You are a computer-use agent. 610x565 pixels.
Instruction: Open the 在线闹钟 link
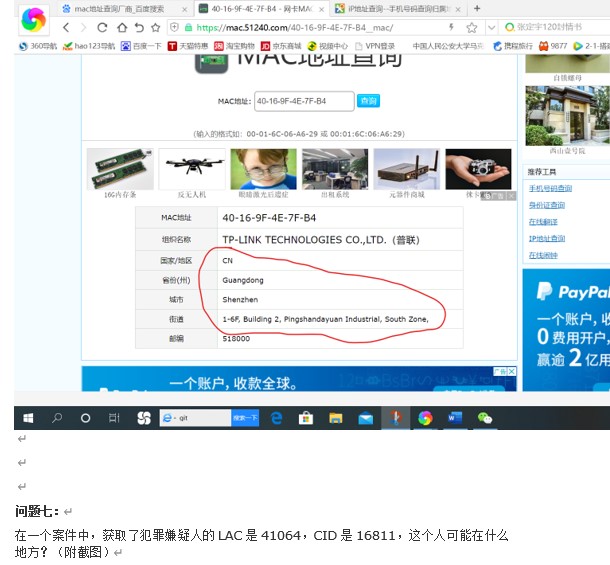(543, 255)
